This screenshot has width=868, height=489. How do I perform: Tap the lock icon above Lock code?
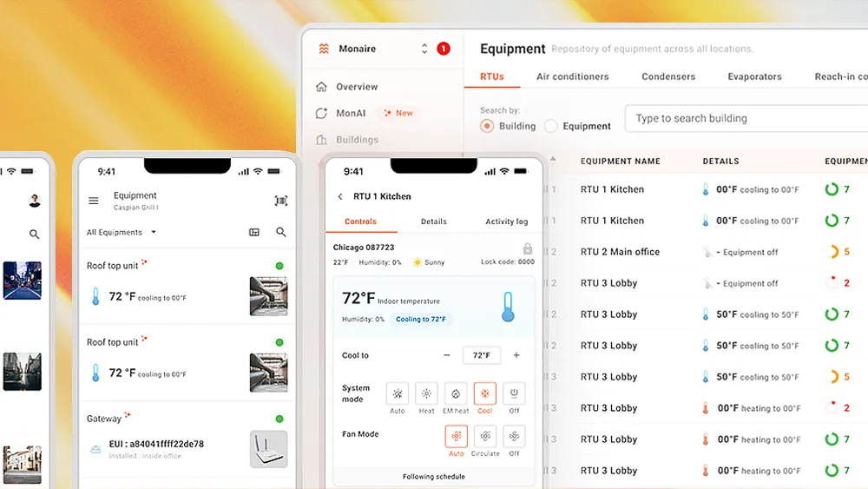(528, 248)
